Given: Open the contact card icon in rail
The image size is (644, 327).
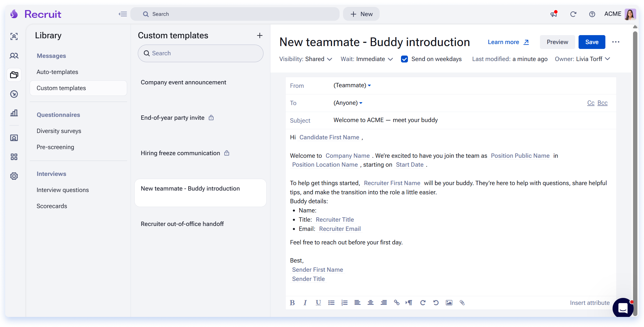Looking at the screenshot, I should point(14,138).
